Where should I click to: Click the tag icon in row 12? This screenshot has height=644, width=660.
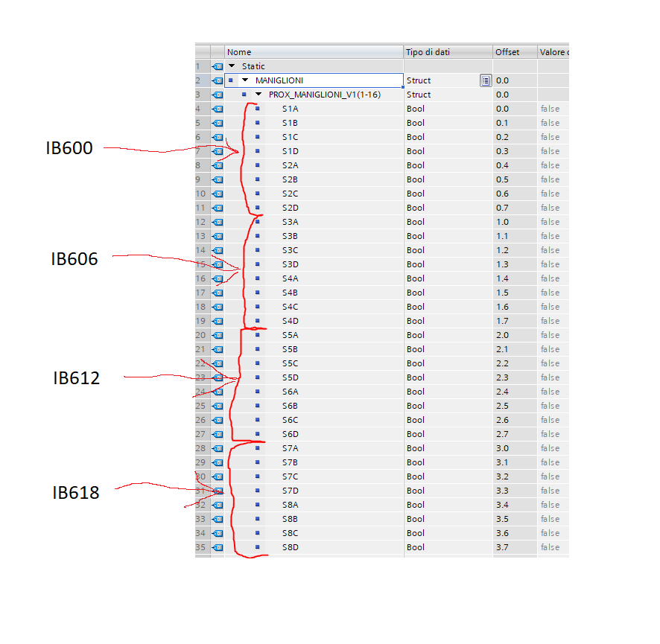tap(218, 222)
